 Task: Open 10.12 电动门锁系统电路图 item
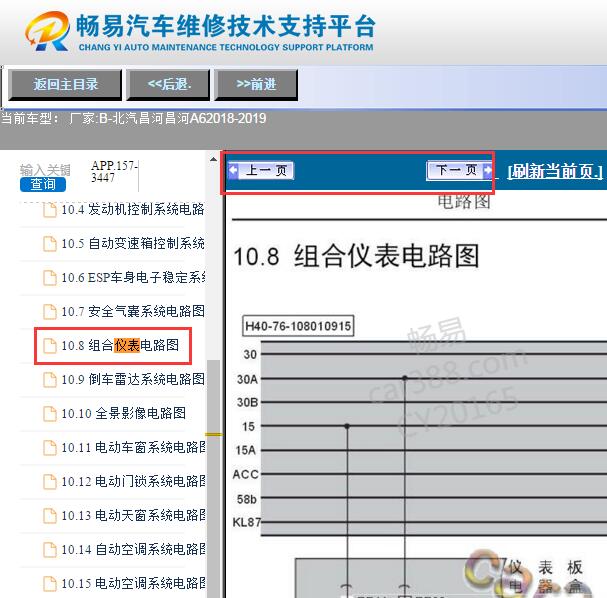tap(133, 481)
